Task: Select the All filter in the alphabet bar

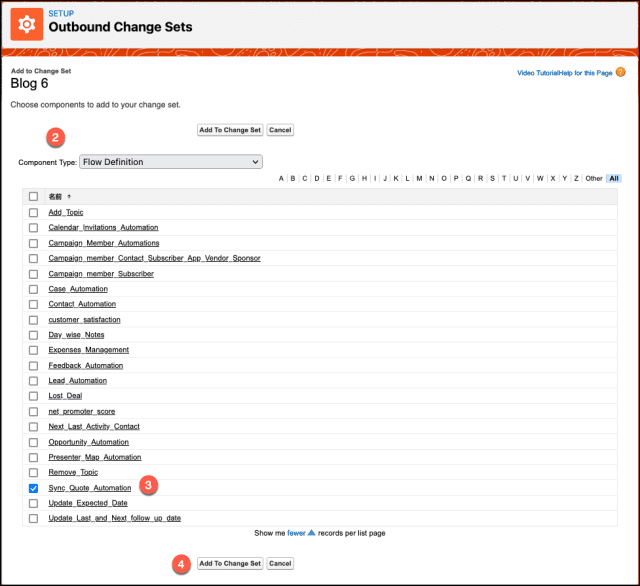Action: (614, 179)
